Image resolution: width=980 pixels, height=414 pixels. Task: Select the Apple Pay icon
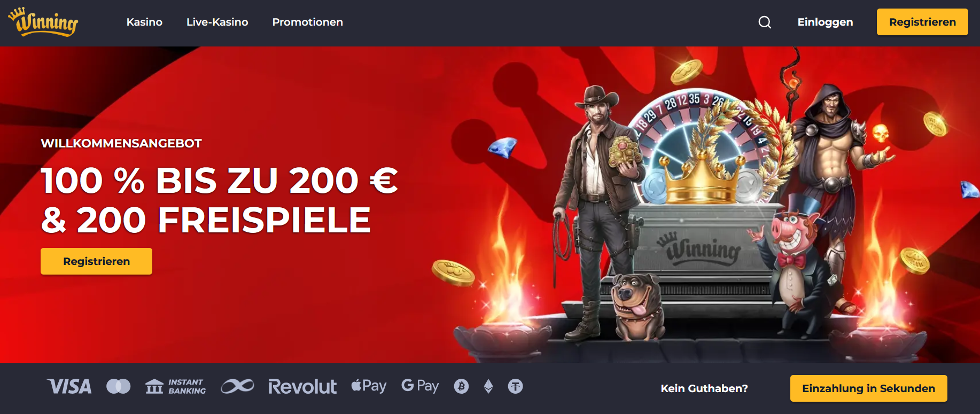369,386
